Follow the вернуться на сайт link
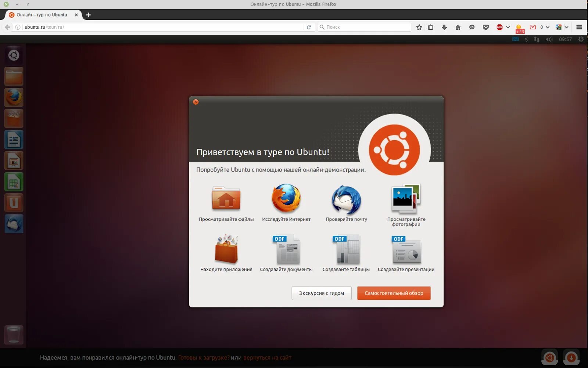 pyautogui.click(x=267, y=358)
